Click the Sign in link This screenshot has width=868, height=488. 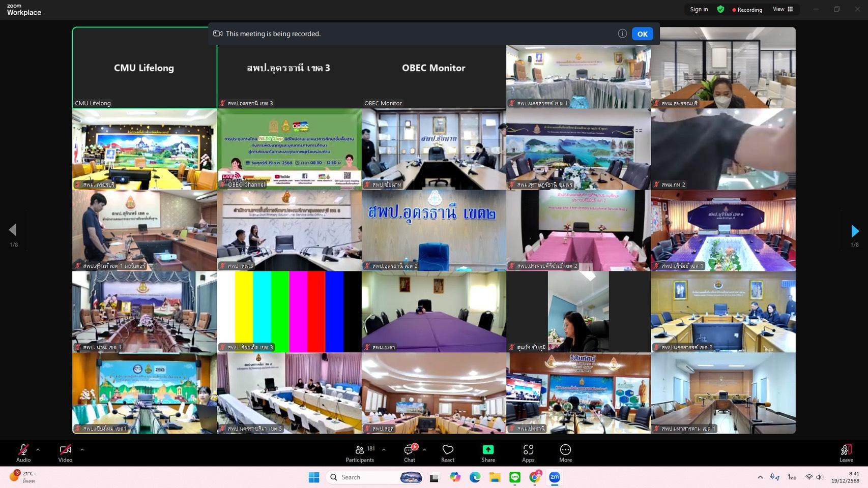(699, 9)
